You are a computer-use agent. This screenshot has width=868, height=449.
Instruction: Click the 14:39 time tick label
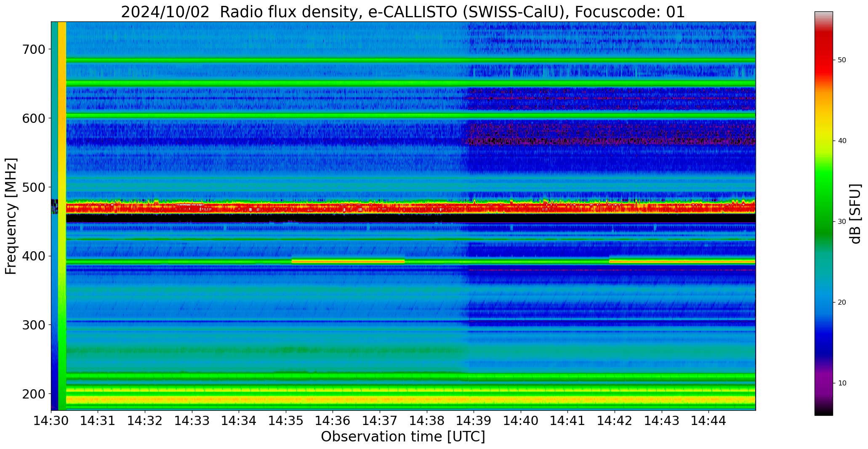(474, 420)
